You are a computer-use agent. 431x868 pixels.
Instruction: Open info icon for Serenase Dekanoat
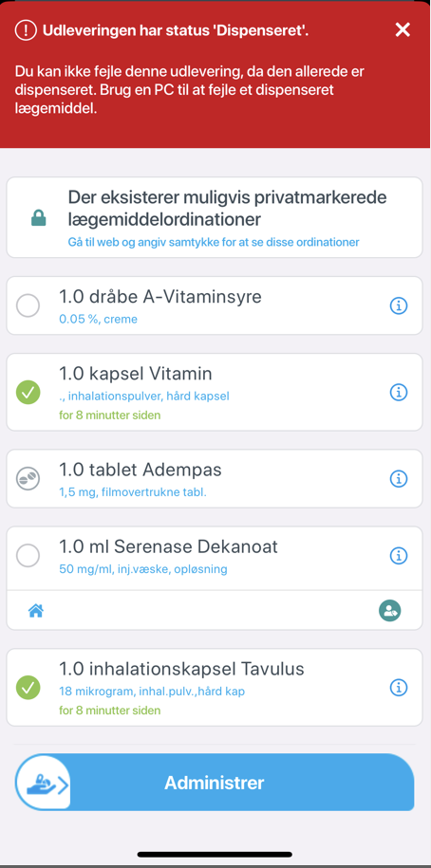[x=399, y=555]
